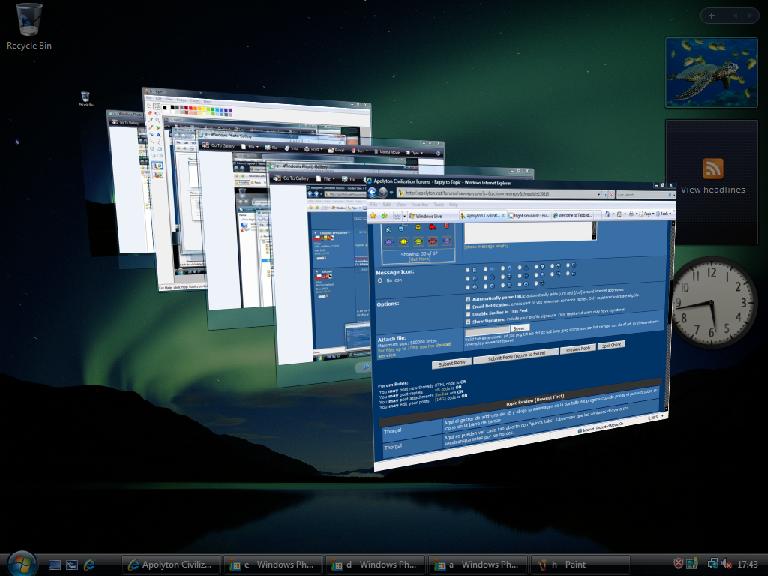Launch Internet Explorer from quick launch
This screenshot has width=768, height=576.
89,565
